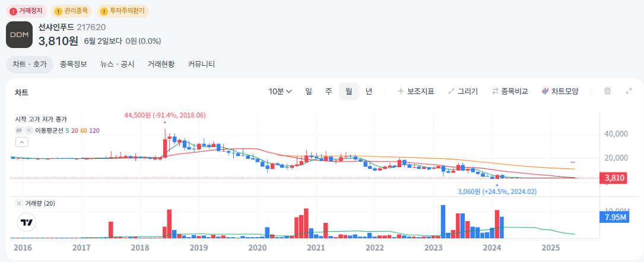Click the plus icon beside 보조지표

[x=401, y=91]
